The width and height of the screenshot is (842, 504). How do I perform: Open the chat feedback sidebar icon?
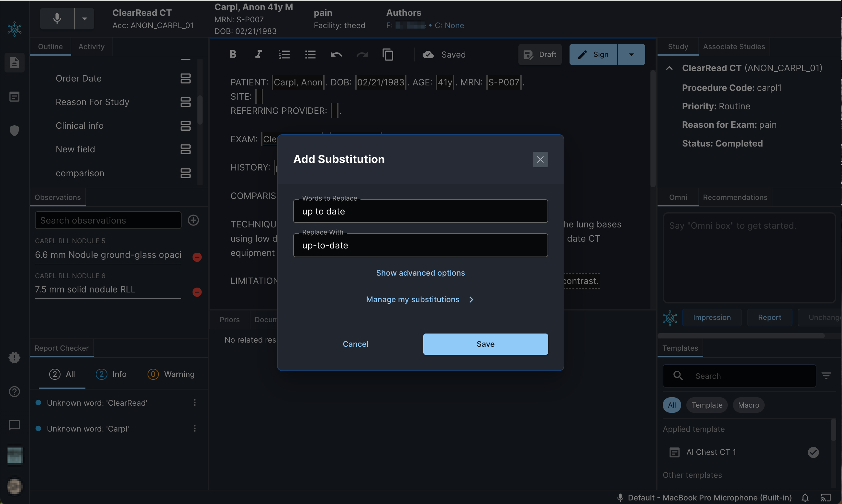(14, 425)
